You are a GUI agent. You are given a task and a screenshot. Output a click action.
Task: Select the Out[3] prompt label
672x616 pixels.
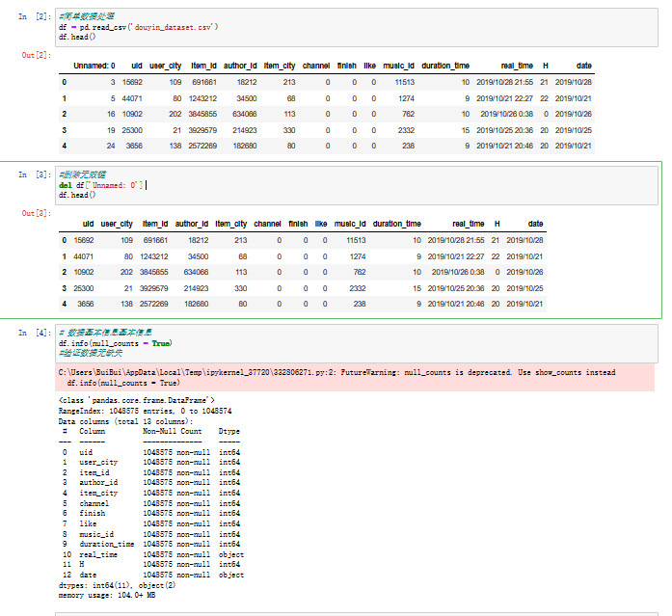(x=37, y=213)
